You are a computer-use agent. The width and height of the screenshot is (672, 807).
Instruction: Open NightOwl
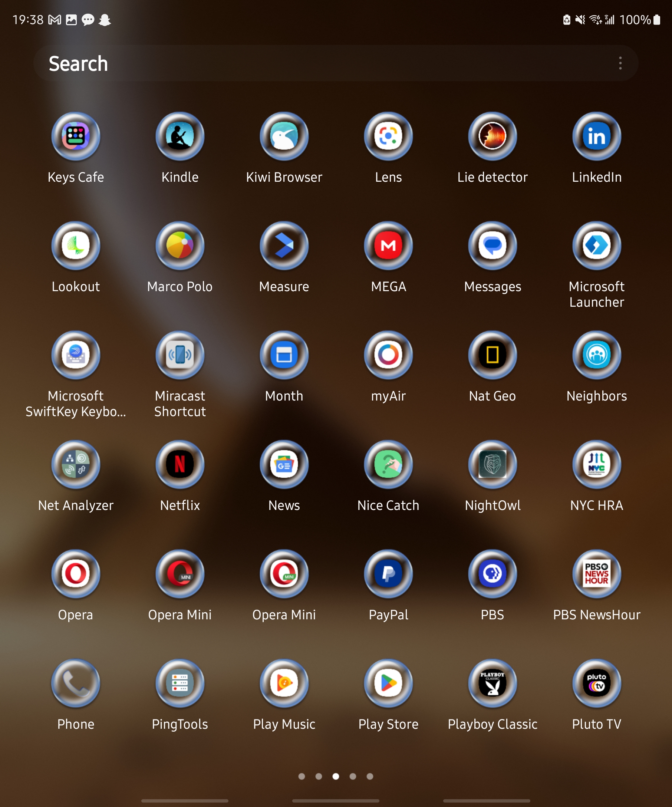[492, 464]
